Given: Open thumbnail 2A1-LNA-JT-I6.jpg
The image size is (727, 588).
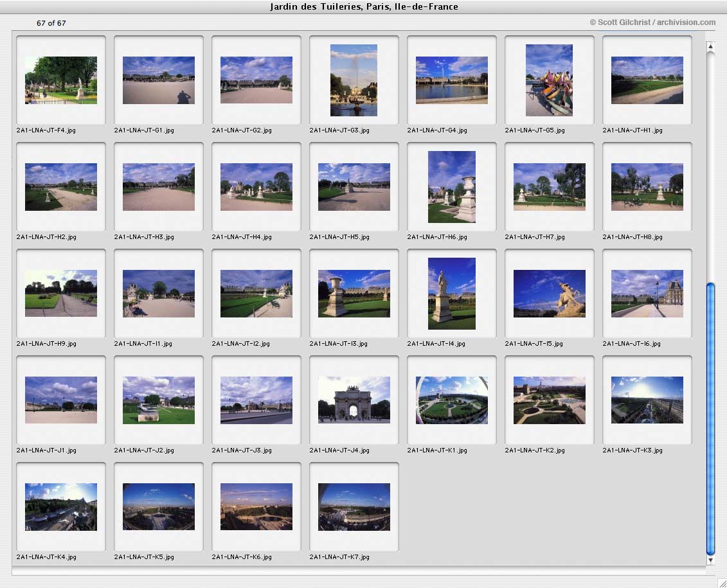Looking at the screenshot, I should (647, 293).
